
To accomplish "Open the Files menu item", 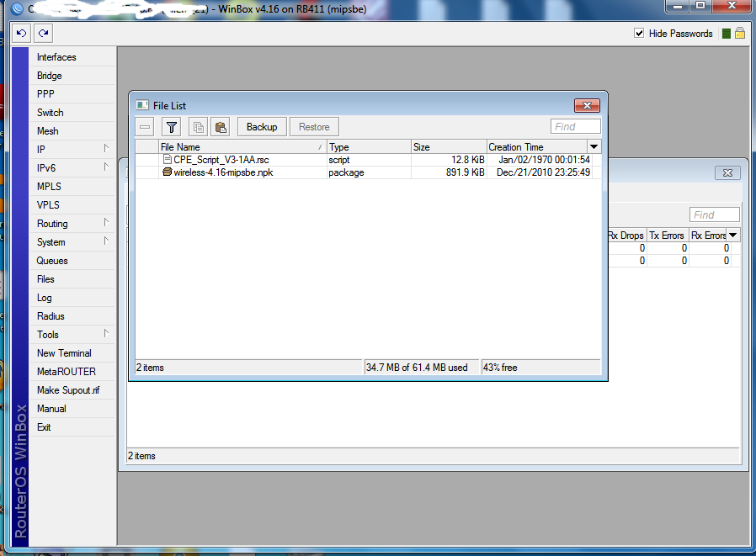I will click(x=72, y=279).
